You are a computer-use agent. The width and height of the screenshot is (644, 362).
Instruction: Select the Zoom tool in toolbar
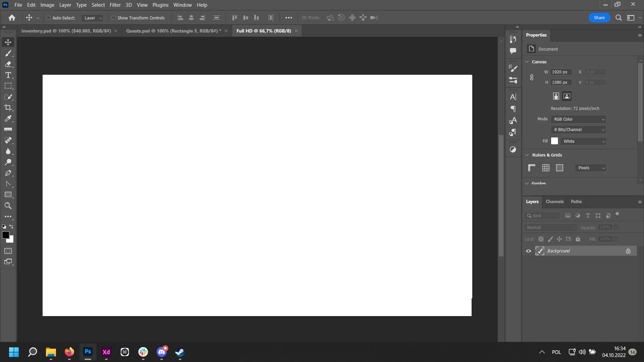[x=8, y=206]
